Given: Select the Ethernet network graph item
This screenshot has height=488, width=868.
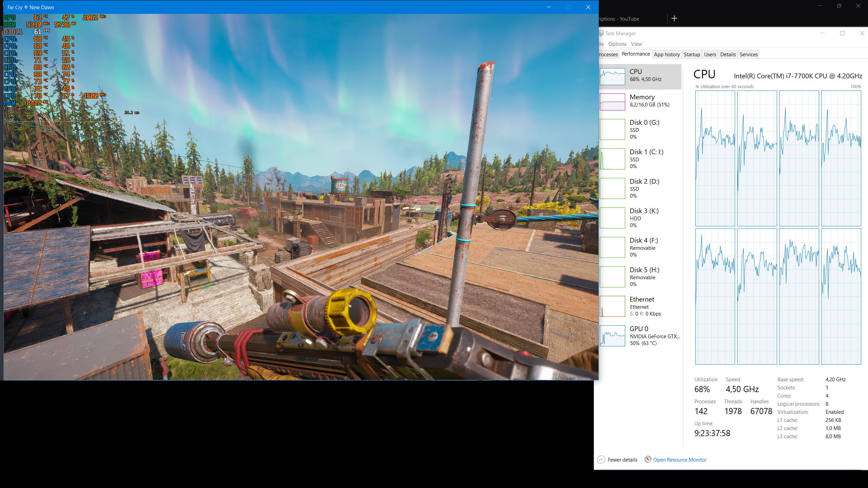Looking at the screenshot, I should 612,306.
